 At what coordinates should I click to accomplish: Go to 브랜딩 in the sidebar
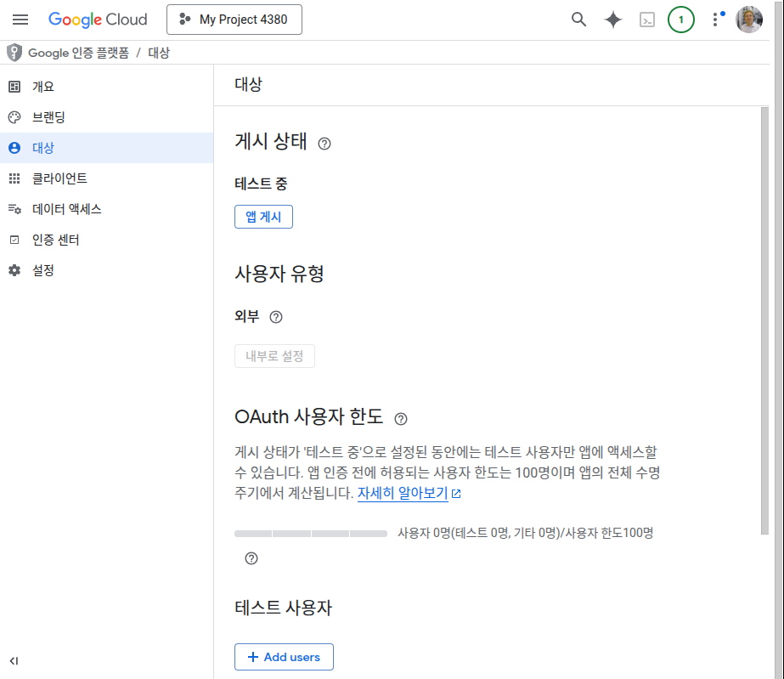[48, 117]
